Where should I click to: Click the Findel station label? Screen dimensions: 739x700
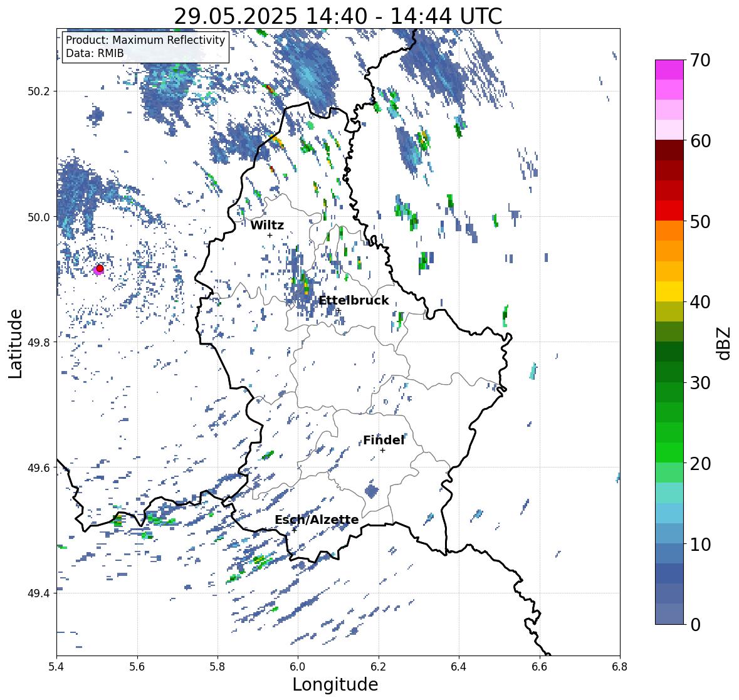click(383, 440)
